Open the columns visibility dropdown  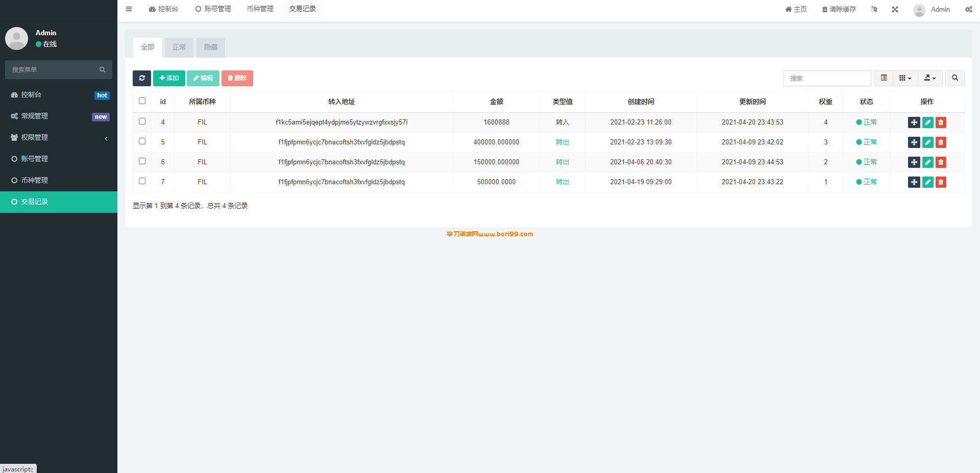coord(905,78)
